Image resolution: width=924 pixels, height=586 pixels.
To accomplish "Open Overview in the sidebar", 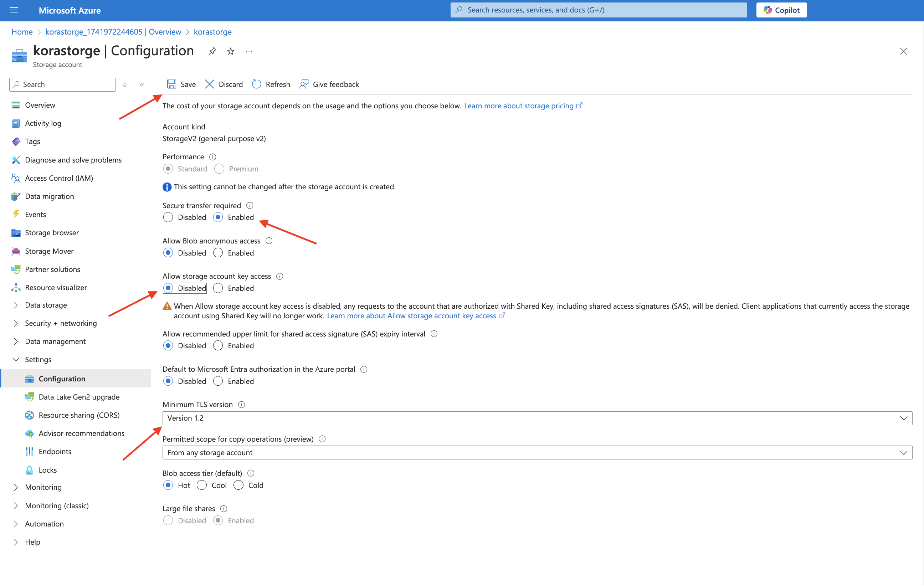I will [x=40, y=105].
